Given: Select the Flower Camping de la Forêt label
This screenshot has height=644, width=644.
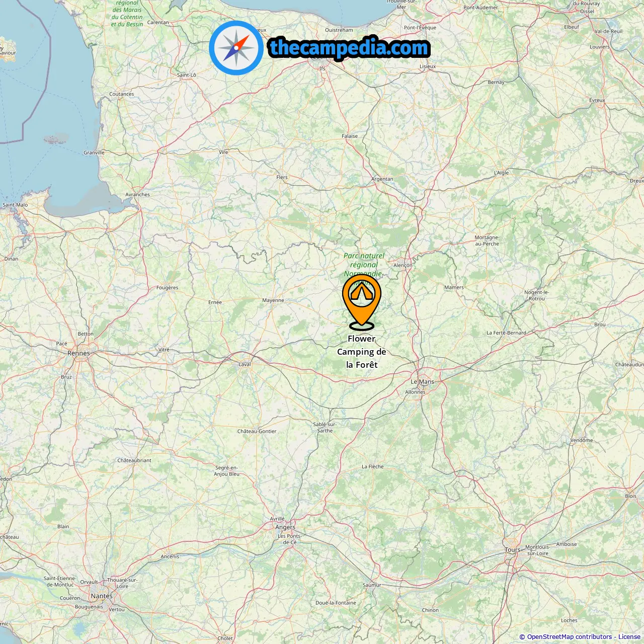Looking at the screenshot, I should pyautogui.click(x=362, y=352).
